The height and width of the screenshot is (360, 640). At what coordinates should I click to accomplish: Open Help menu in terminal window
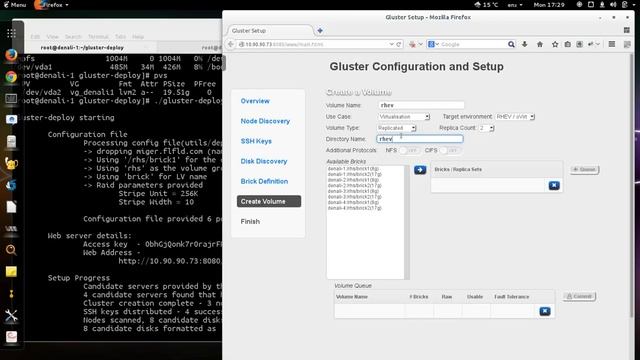click(138, 37)
